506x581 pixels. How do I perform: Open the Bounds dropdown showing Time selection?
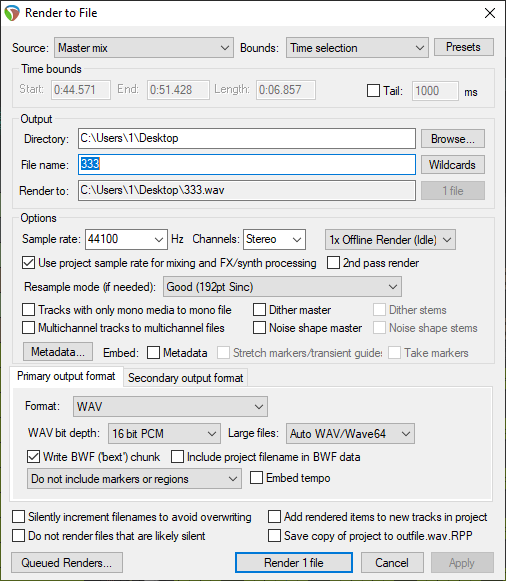pyautogui.click(x=357, y=48)
